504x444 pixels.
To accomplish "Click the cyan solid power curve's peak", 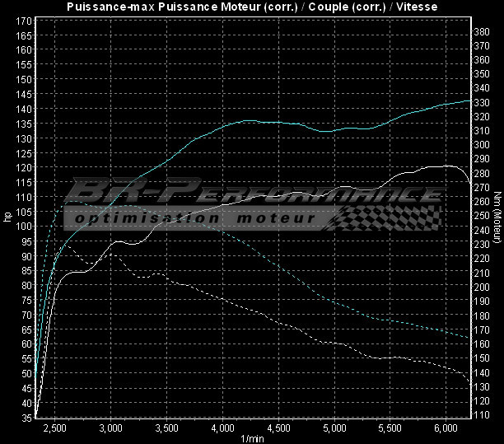I will pyautogui.click(x=468, y=100).
